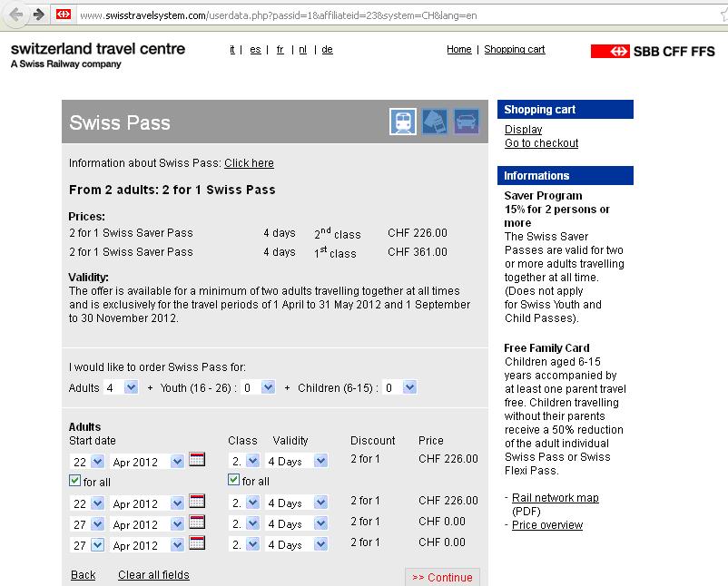Click the 'Saver Program' heading in Informations
Image resolution: width=728 pixels, height=586 pixels.
point(543,195)
